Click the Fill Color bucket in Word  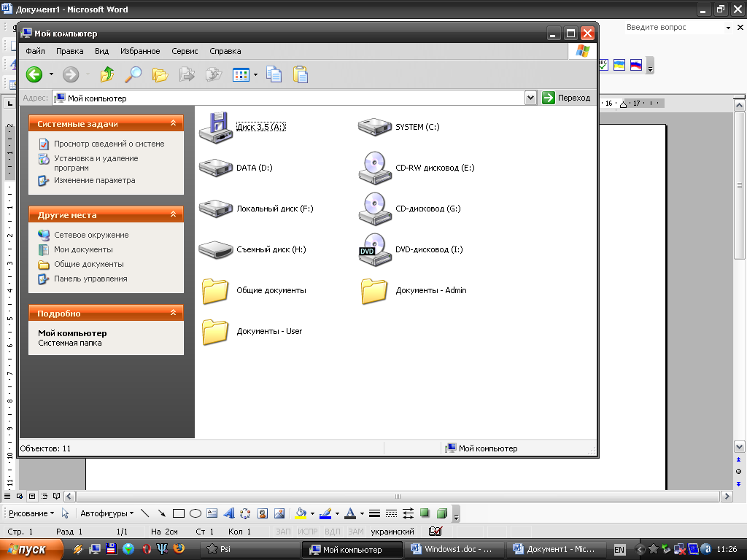pos(301,513)
